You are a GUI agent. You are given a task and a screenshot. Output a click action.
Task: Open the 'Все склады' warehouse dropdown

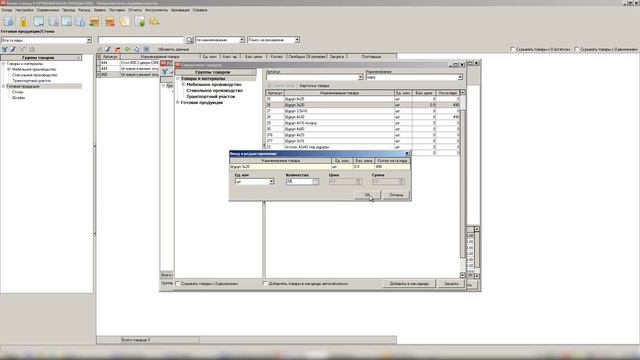point(89,40)
